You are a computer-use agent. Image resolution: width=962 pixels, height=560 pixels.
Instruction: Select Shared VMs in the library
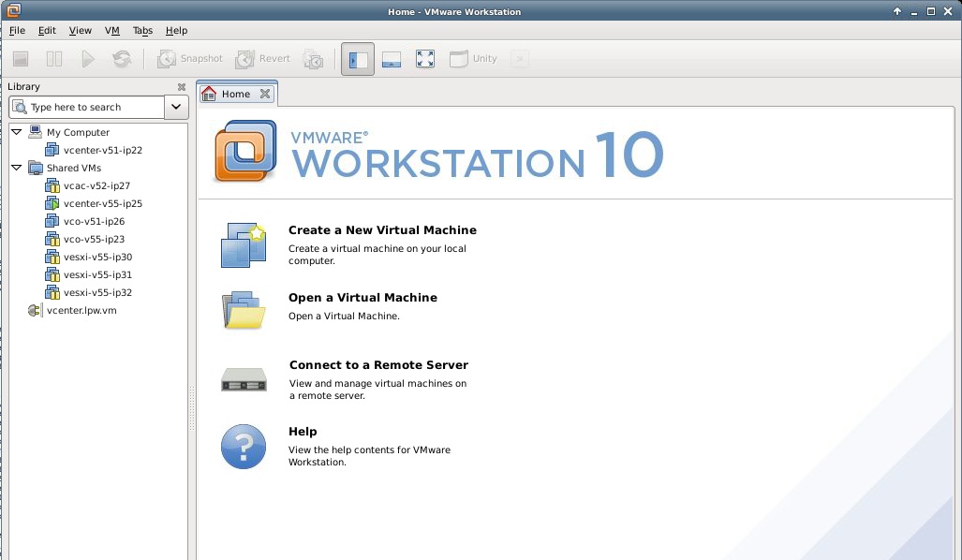[74, 168]
